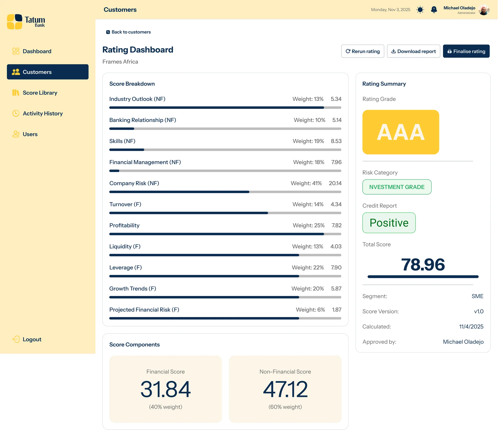Click the Logout door icon

point(16,339)
